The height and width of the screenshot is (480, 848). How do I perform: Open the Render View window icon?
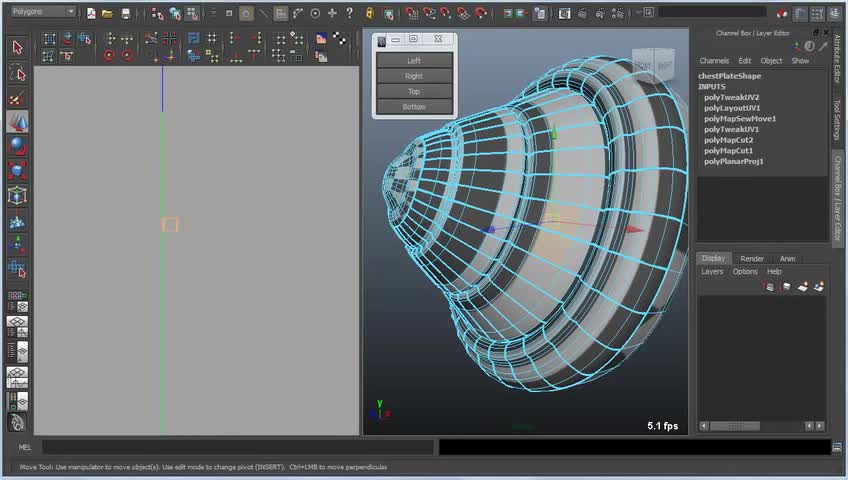[565, 13]
